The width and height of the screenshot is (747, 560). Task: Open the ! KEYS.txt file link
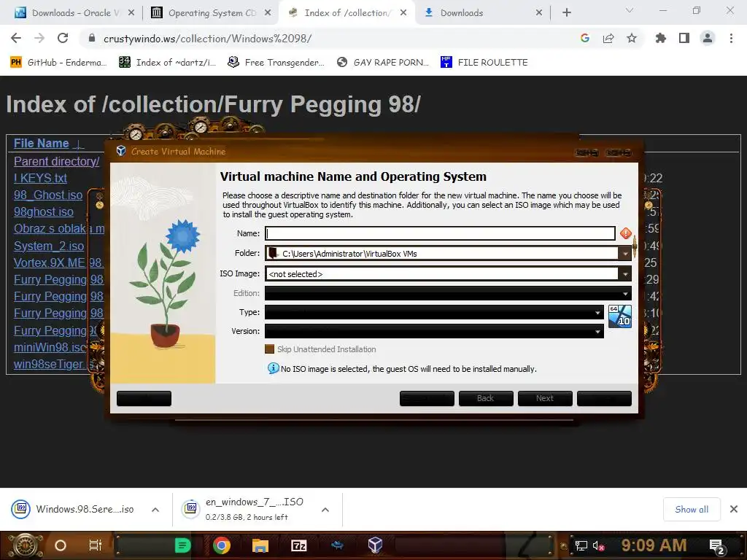41,178
